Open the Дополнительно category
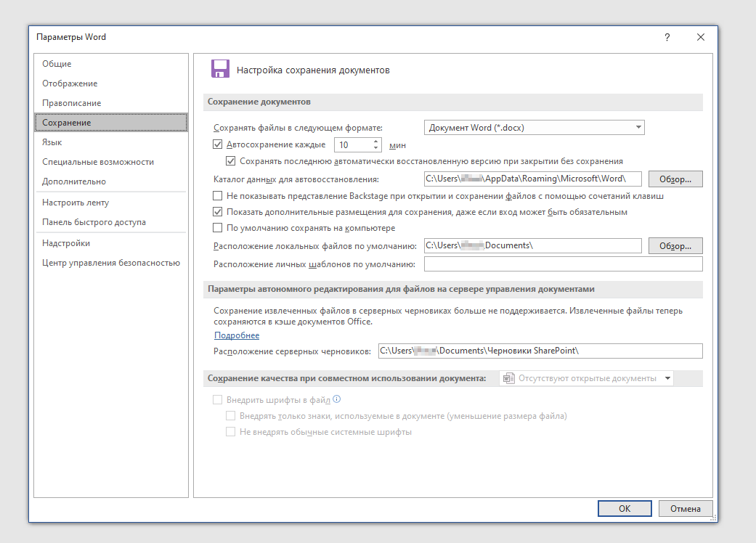 [x=111, y=181]
